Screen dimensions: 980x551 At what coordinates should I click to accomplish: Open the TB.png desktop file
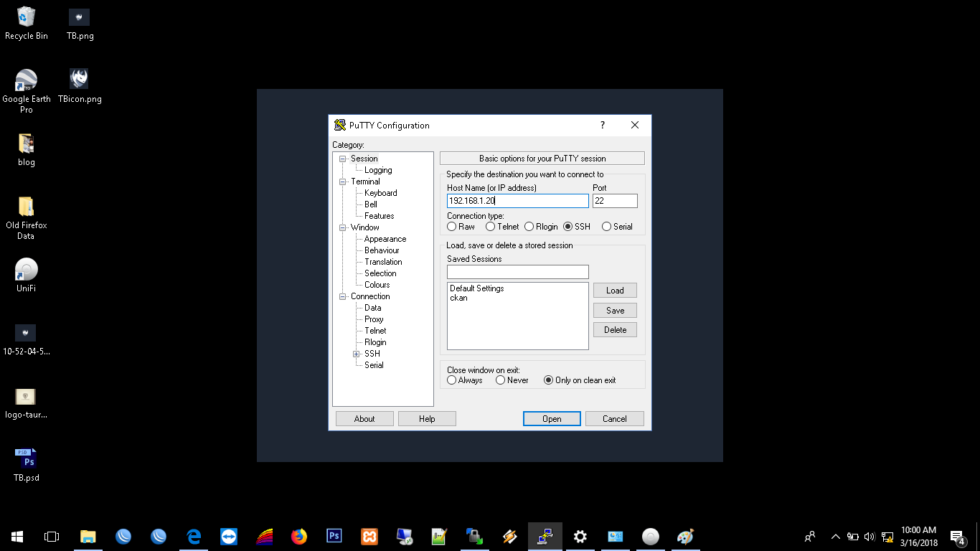80,24
